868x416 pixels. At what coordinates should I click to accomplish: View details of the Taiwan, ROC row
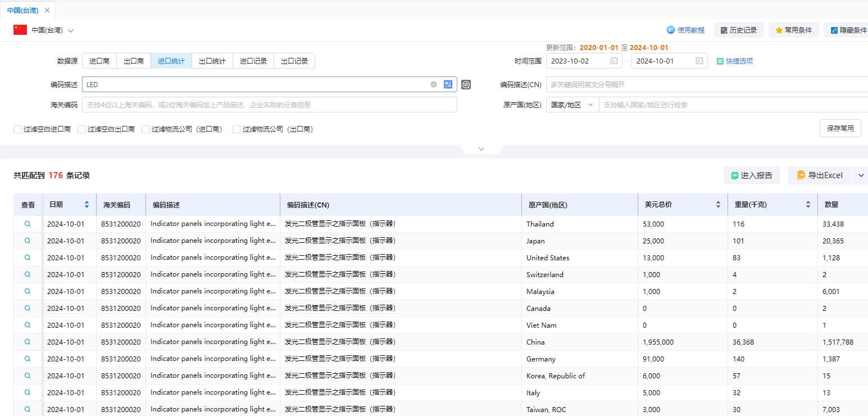click(28, 409)
